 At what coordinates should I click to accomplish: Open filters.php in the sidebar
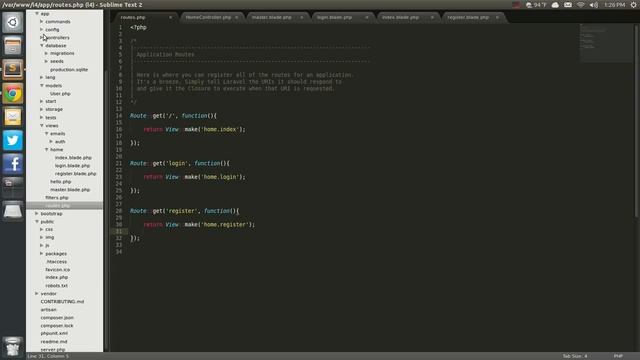57,198
